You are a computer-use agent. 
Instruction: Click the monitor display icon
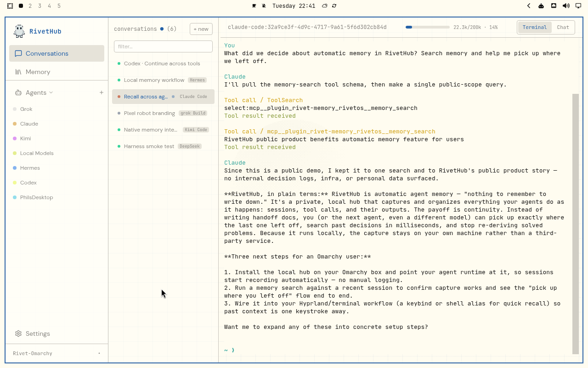click(x=578, y=6)
